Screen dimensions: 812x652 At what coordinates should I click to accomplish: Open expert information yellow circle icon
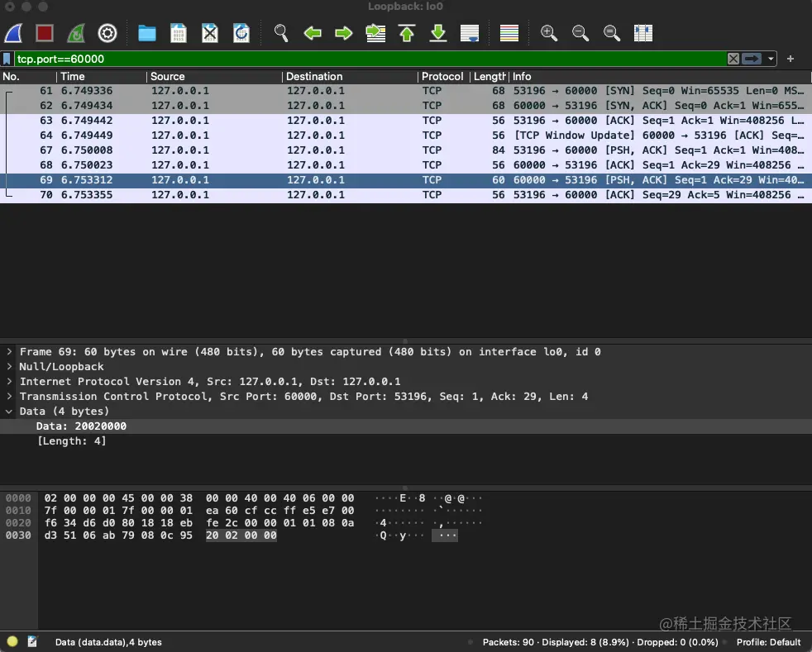click(x=12, y=641)
